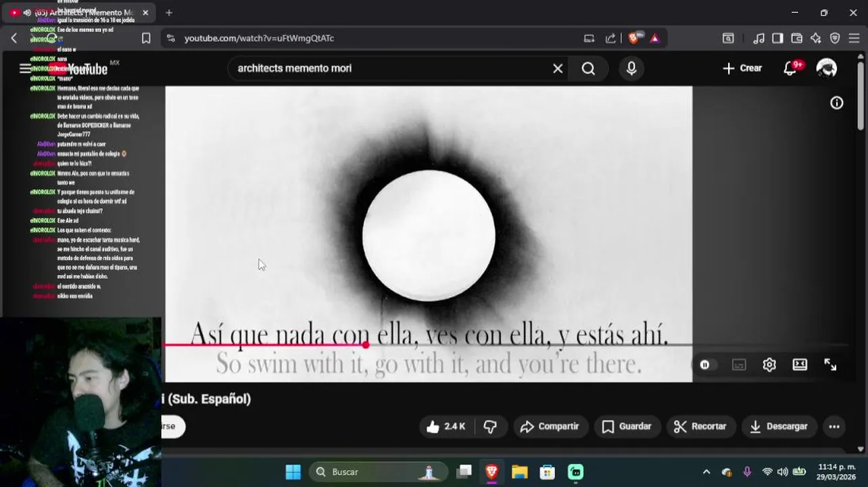Show video info card icon

tap(837, 103)
